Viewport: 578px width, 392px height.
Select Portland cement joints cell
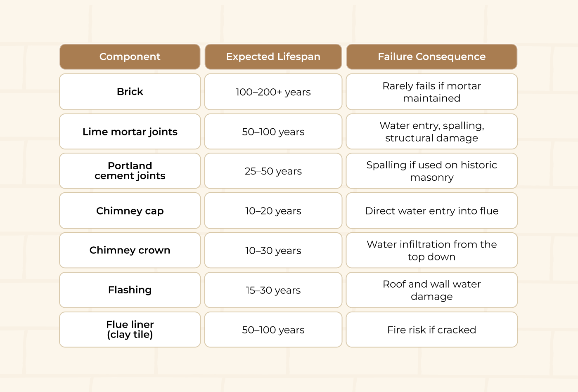click(130, 171)
